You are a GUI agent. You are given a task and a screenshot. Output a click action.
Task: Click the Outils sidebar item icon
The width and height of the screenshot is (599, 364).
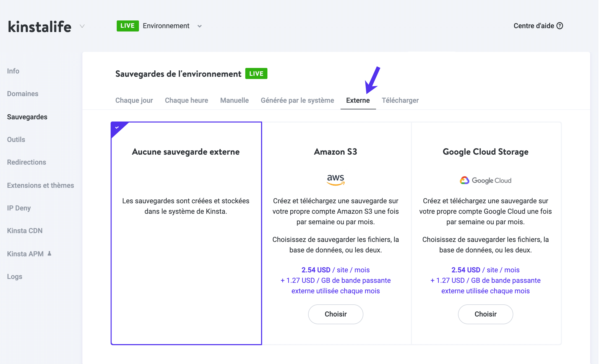[x=16, y=139]
